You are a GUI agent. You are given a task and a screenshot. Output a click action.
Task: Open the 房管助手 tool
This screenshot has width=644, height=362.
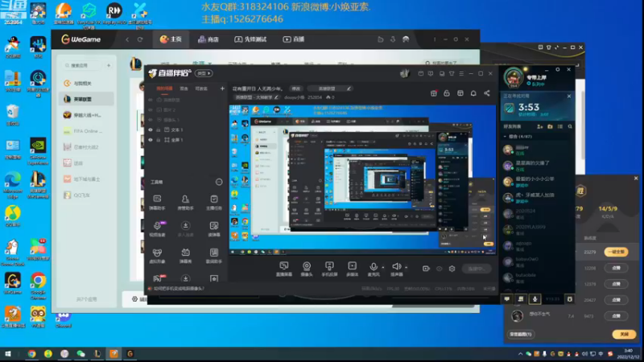(x=185, y=203)
